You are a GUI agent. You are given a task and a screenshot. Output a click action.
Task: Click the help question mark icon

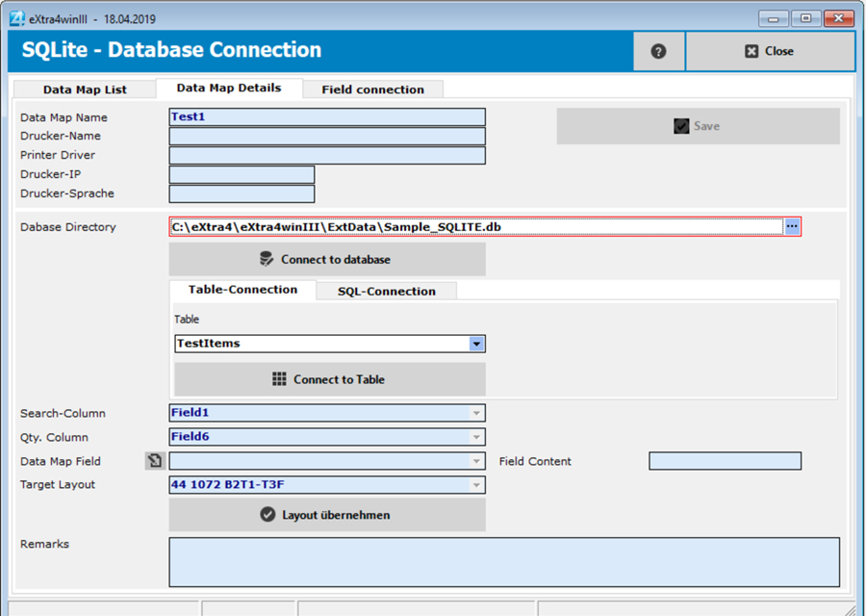(x=658, y=51)
